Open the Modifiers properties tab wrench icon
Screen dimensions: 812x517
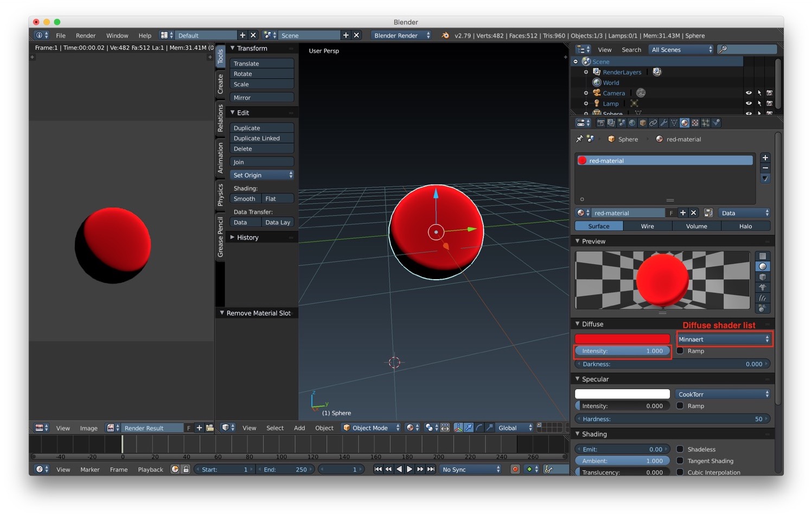pyautogui.click(x=663, y=123)
